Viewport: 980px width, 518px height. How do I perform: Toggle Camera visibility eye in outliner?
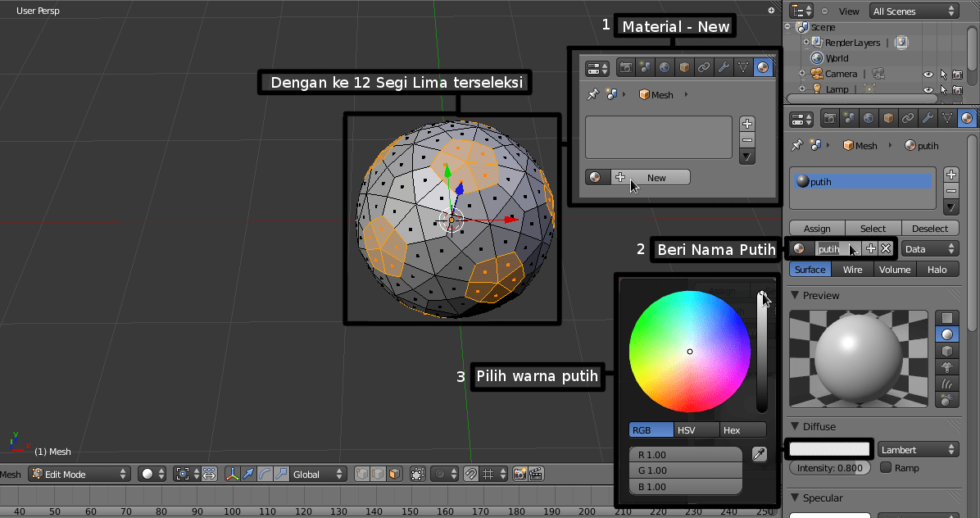[x=928, y=75]
